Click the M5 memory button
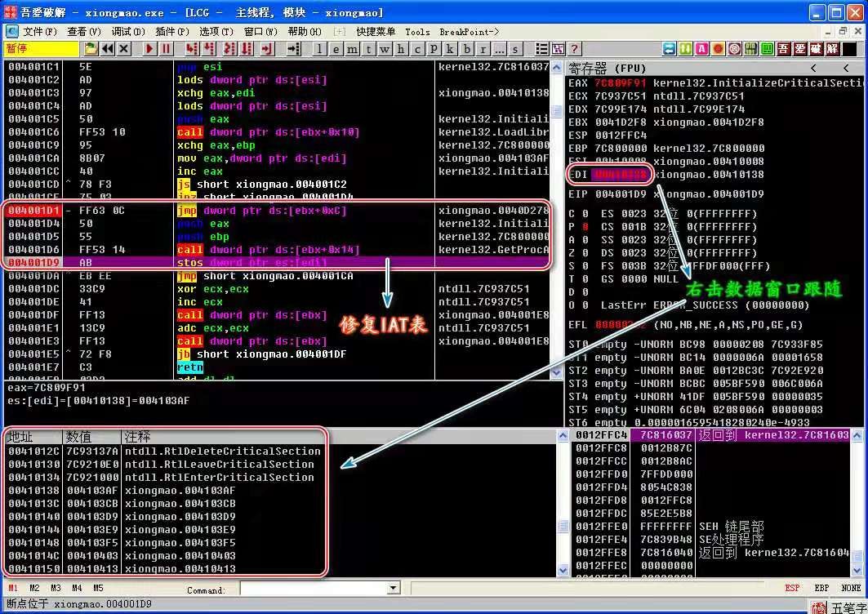The image size is (868, 614). pos(98,588)
